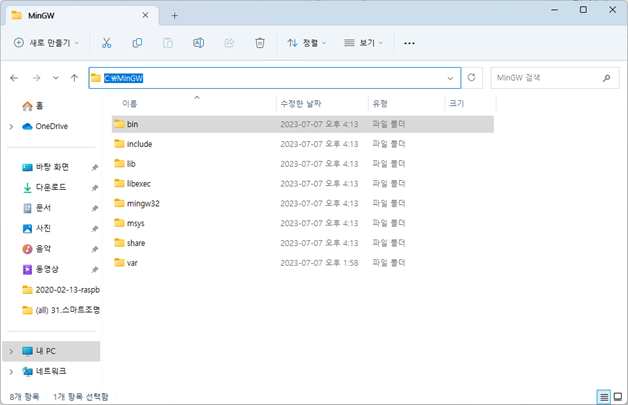Expand the OneDrive tree node
The image size is (628, 405).
11,127
